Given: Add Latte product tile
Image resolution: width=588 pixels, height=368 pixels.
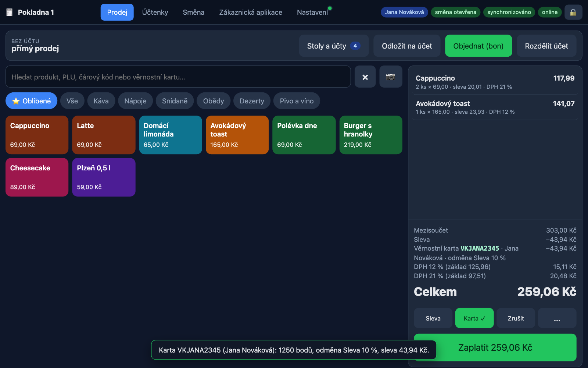Looking at the screenshot, I should (x=104, y=135).
